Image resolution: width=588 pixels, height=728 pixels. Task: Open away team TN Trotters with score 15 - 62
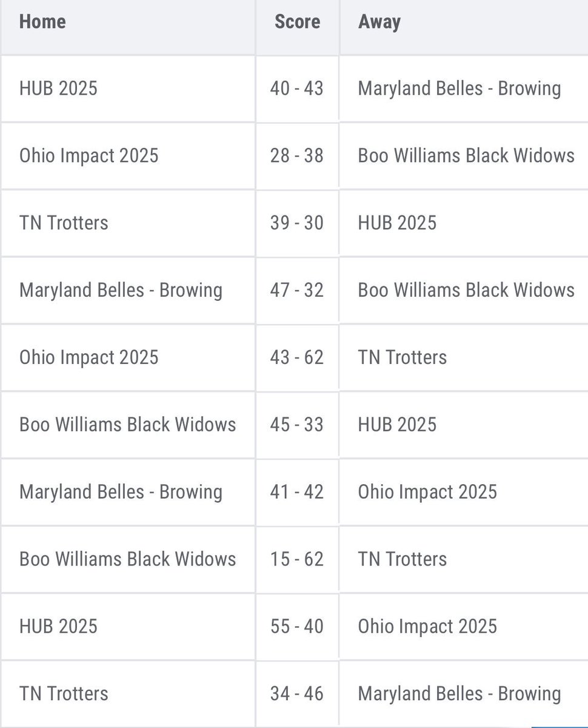[x=403, y=559]
